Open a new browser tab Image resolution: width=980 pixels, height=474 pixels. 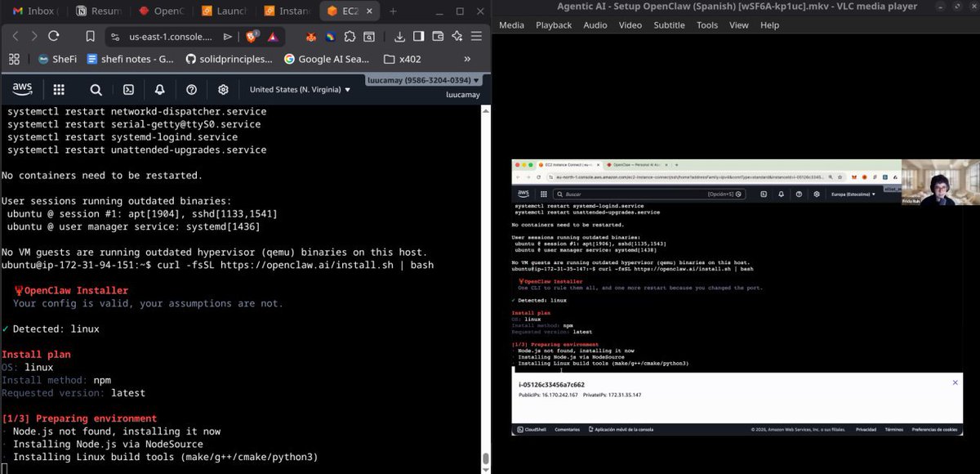pyautogui.click(x=393, y=11)
